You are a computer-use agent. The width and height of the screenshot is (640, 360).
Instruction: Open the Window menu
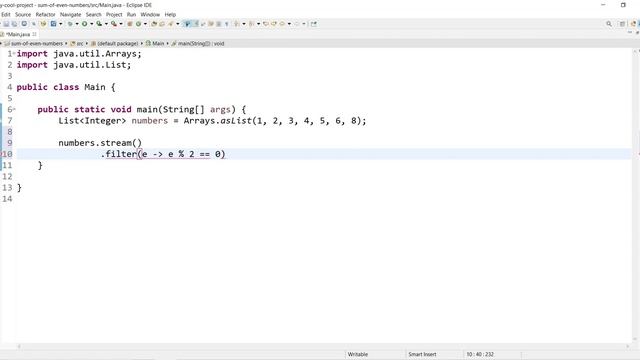pyautogui.click(x=150, y=14)
